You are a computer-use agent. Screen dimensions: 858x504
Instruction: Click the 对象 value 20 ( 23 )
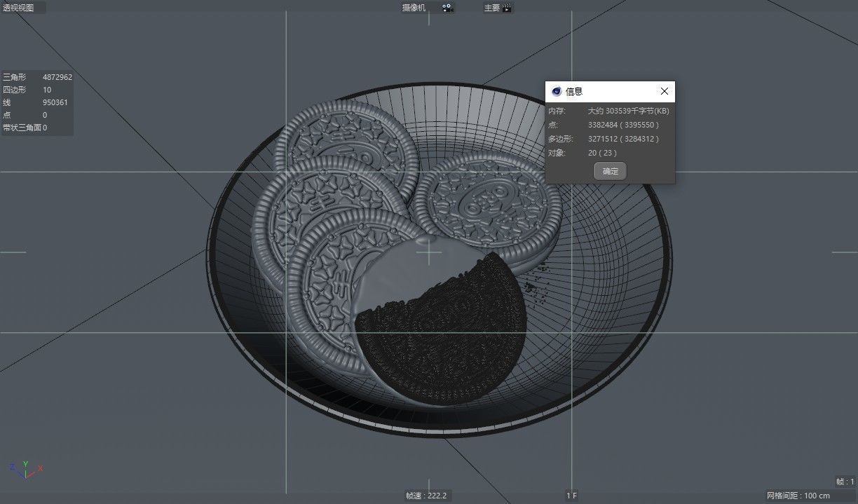tap(602, 152)
